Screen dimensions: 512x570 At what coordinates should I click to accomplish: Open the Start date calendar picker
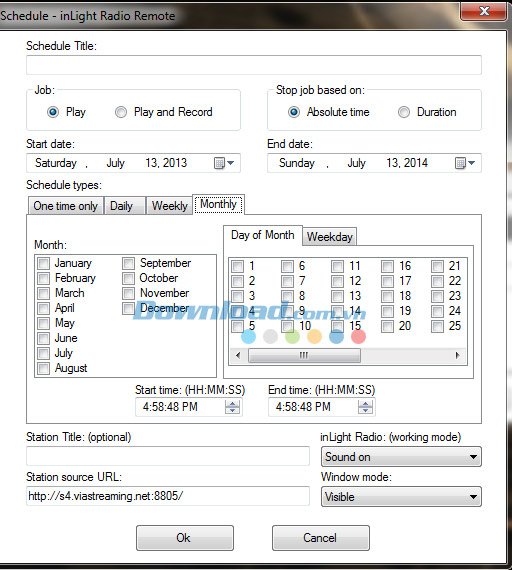click(x=224, y=163)
